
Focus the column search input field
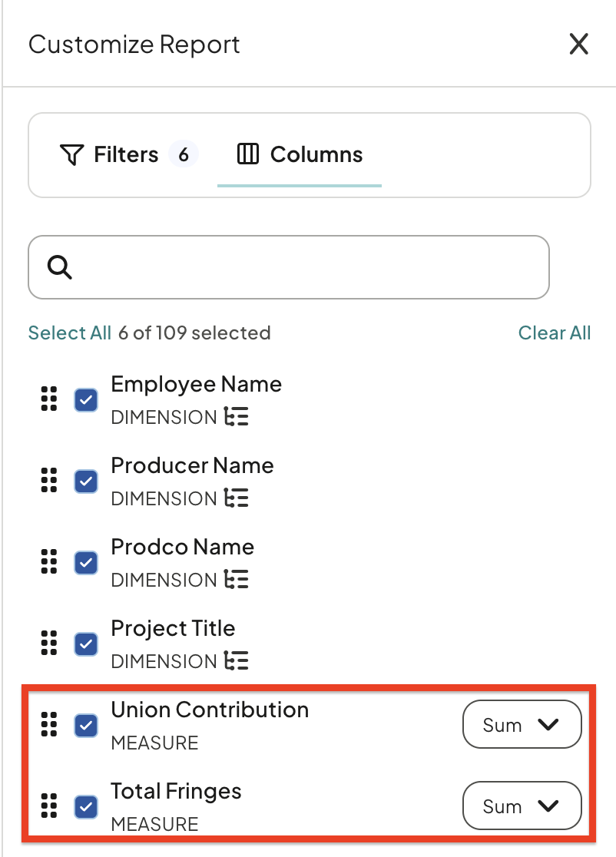coord(289,267)
